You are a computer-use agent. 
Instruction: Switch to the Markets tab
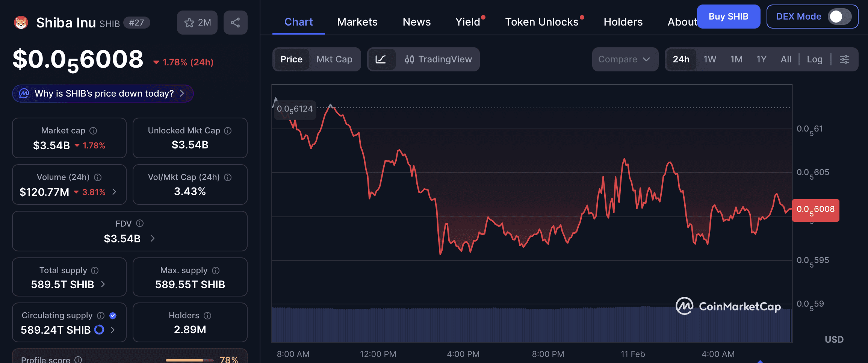click(357, 22)
